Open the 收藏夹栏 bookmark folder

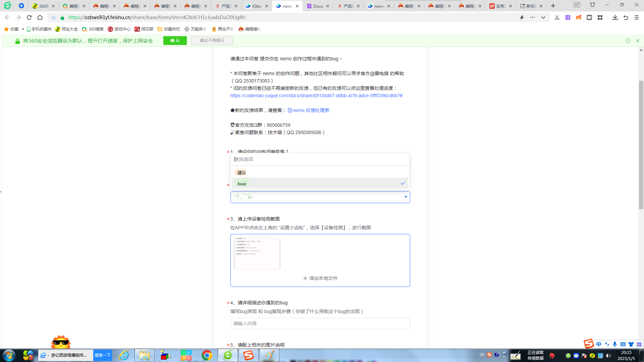point(169,29)
